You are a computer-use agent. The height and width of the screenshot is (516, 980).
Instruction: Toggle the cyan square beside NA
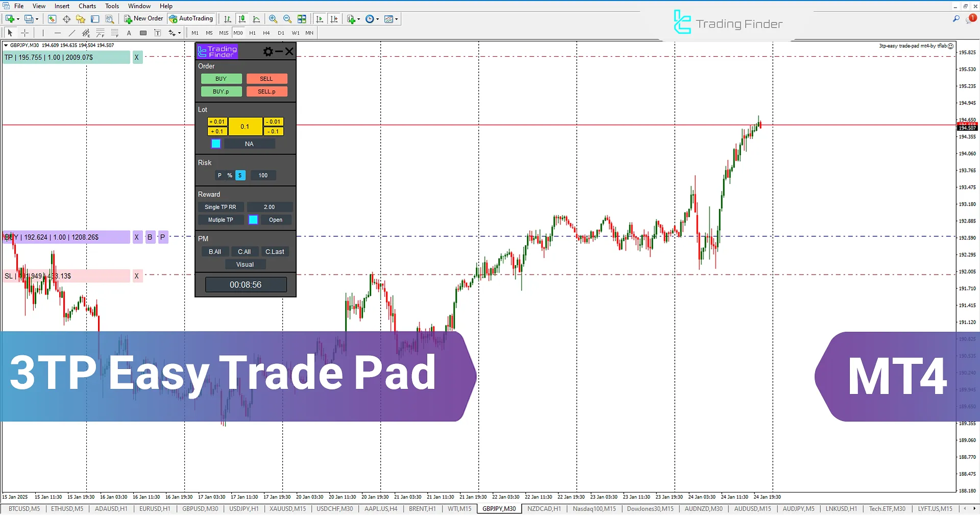coord(216,144)
